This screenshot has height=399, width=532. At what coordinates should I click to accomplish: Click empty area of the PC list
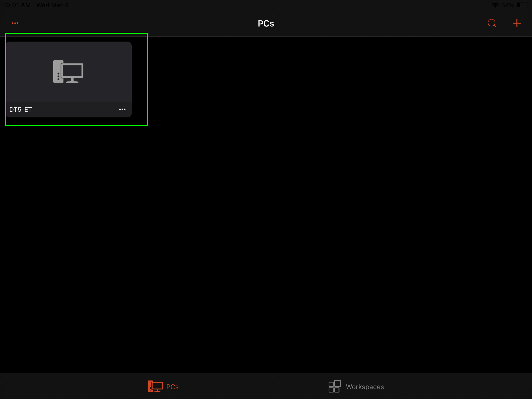(x=312, y=208)
